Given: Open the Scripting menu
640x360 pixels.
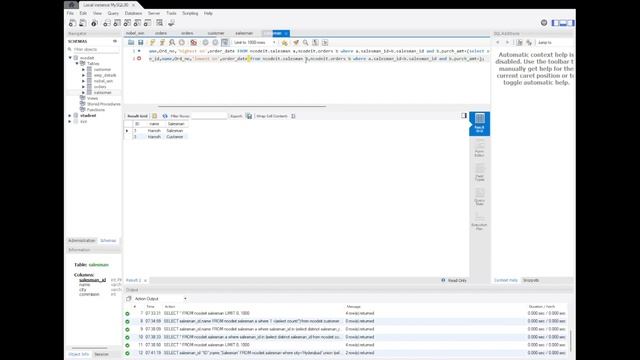Looking at the screenshot, I should (x=190, y=13).
